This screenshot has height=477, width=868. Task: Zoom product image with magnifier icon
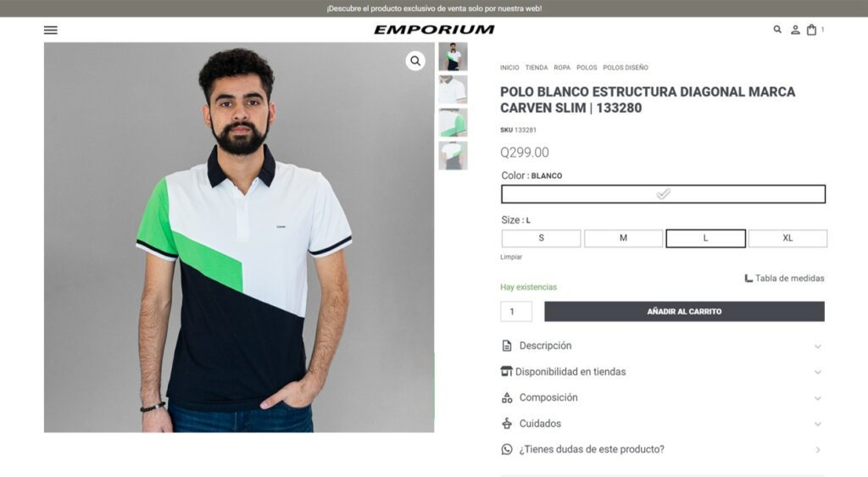click(x=415, y=61)
